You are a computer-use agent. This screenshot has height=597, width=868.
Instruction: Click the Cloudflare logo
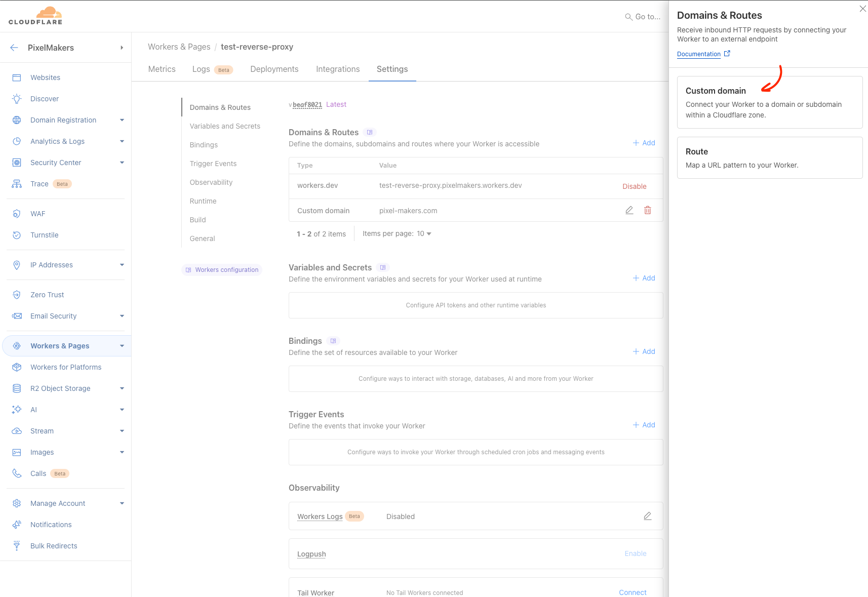coord(35,16)
